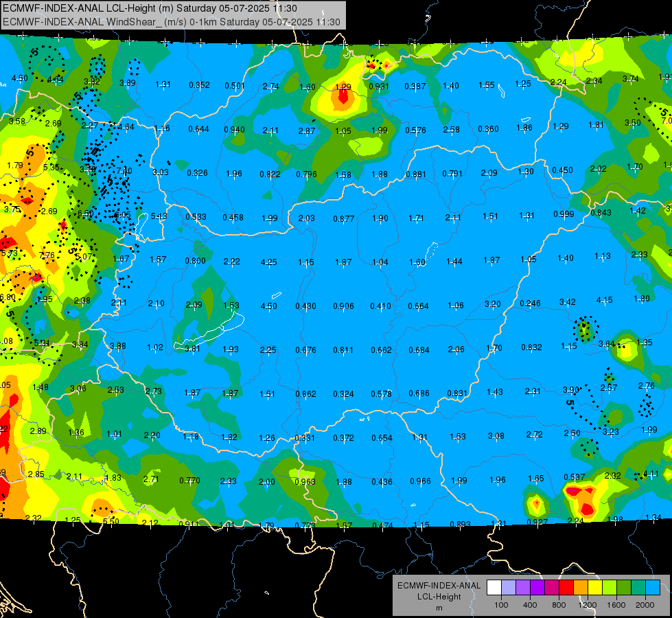Click the orange legend swatch

[581, 588]
